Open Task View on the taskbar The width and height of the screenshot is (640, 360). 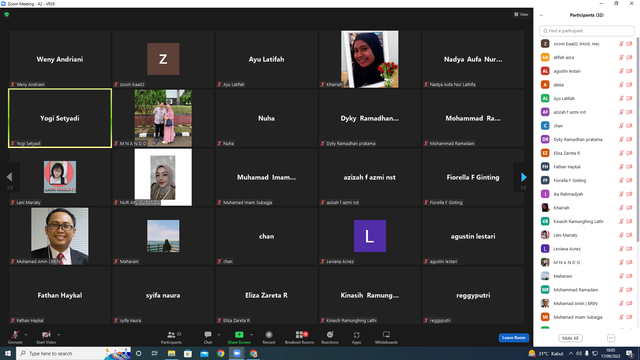[155, 353]
